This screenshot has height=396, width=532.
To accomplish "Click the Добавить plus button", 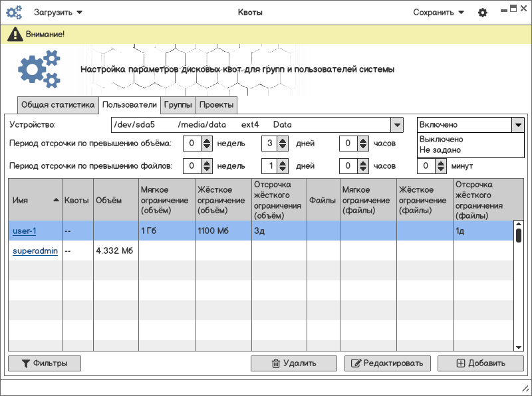I will [480, 363].
